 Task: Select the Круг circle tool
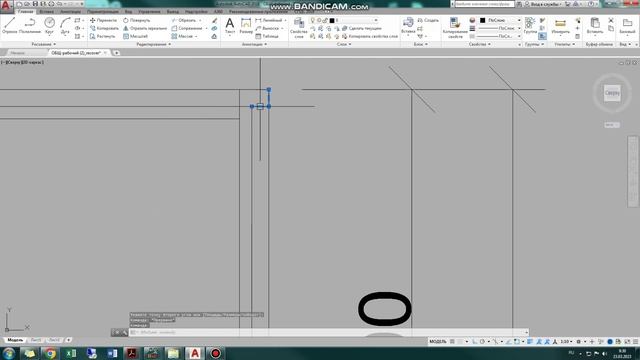click(x=49, y=25)
